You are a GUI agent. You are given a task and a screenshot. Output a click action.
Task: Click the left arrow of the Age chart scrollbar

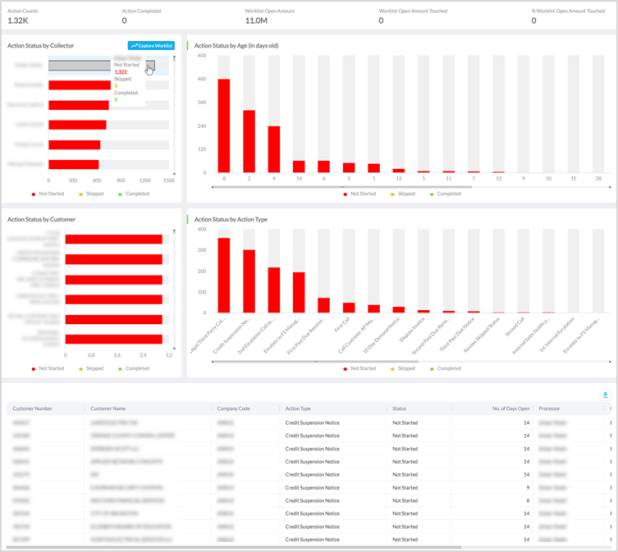pyautogui.click(x=213, y=187)
